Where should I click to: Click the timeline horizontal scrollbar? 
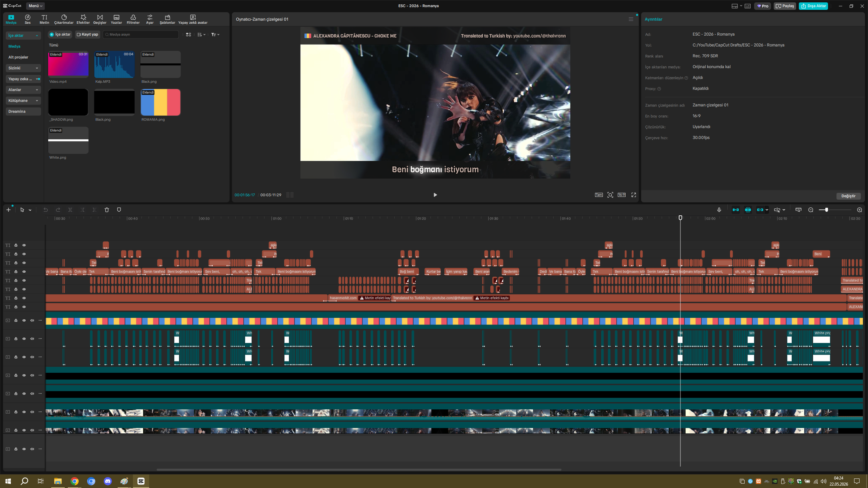tap(359, 470)
